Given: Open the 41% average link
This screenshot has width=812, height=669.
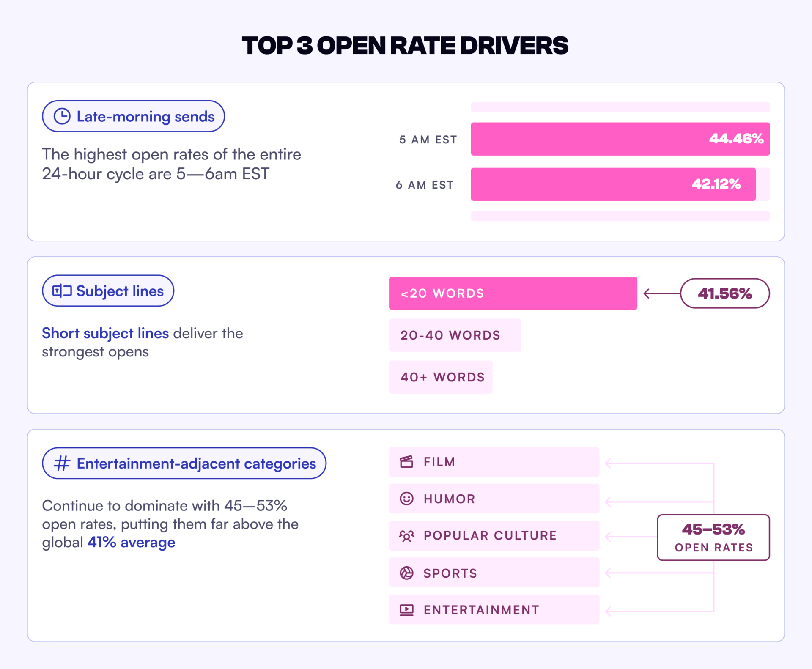Looking at the screenshot, I should click(x=130, y=542).
